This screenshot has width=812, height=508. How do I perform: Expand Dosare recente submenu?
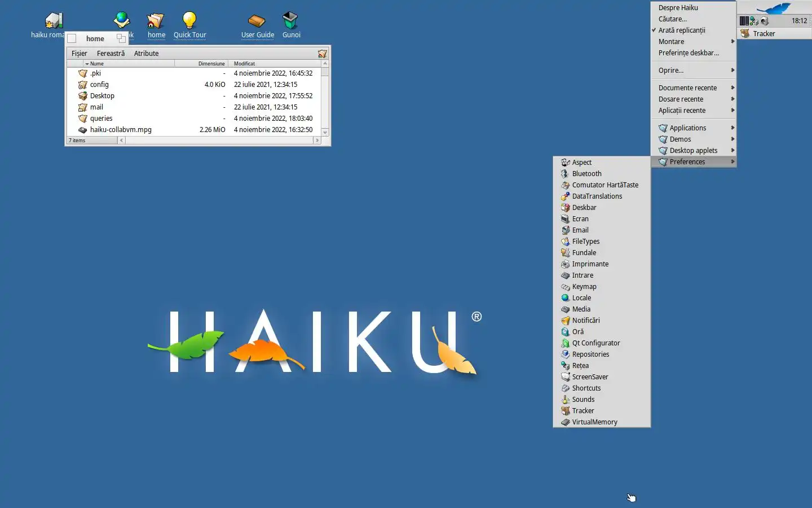click(694, 99)
